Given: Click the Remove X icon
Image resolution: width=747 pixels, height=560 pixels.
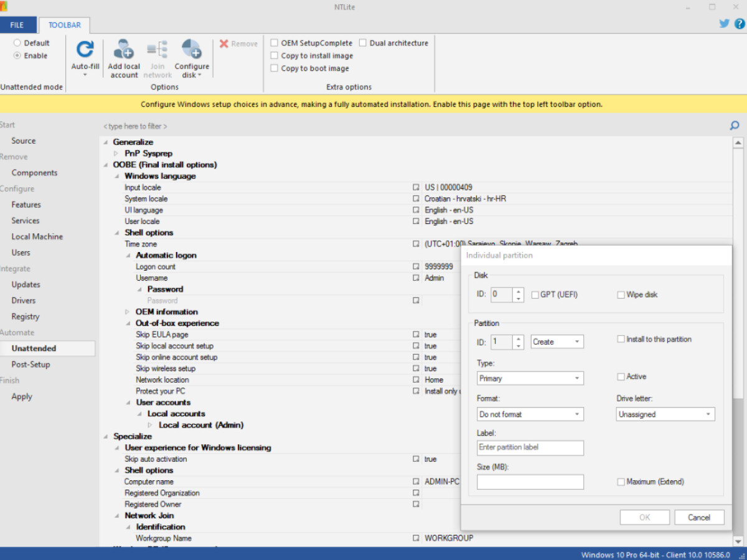Looking at the screenshot, I should [x=224, y=44].
